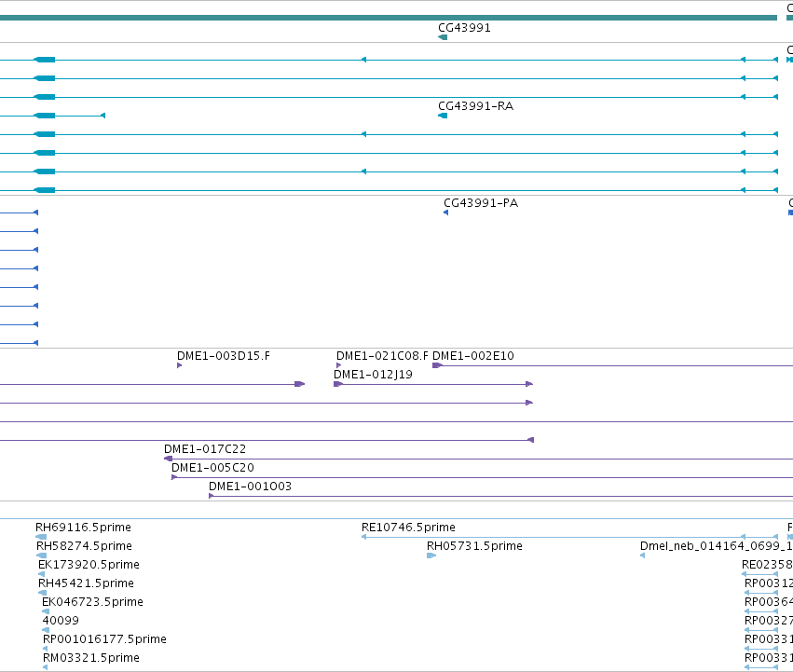Select the RH69116.5prime EST label
Screen dimensions: 793x672
(x=84, y=528)
